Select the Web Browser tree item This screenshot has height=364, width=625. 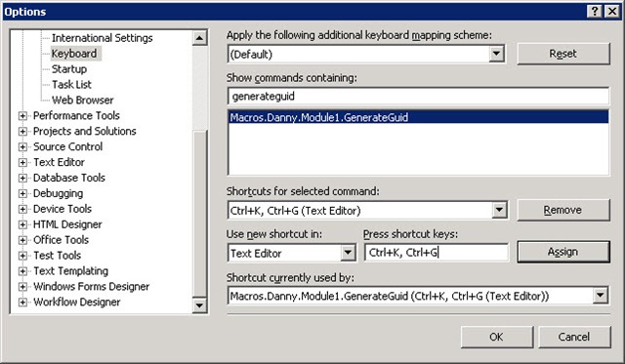82,100
